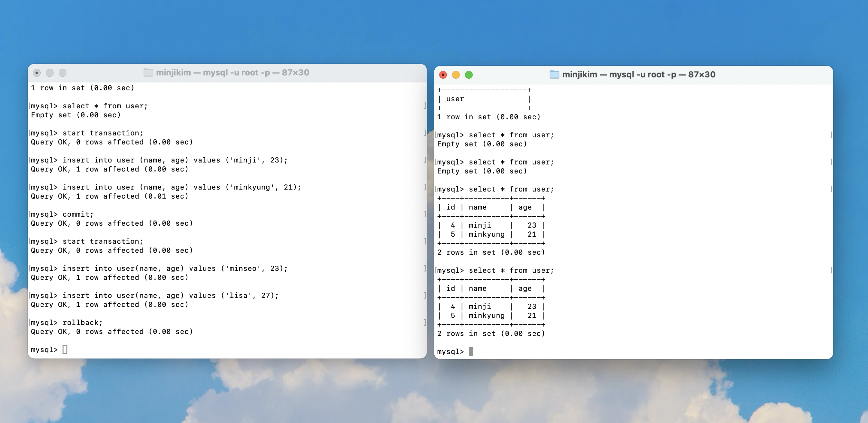Click the inactive minimize button of left terminal
The image size is (868, 423).
[x=50, y=73]
